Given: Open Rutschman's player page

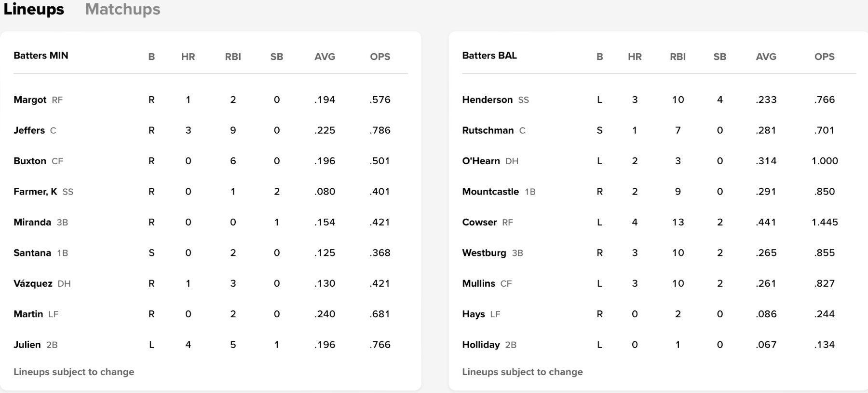Looking at the screenshot, I should pyautogui.click(x=488, y=130).
